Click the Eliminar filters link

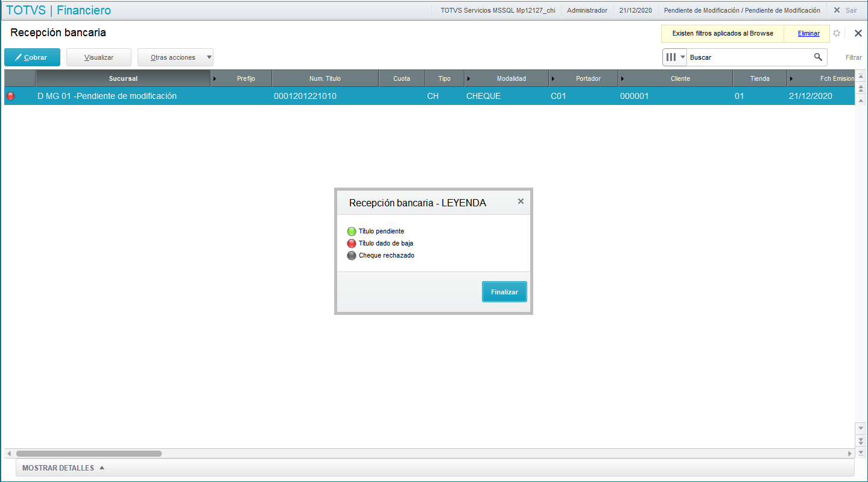pyautogui.click(x=809, y=33)
